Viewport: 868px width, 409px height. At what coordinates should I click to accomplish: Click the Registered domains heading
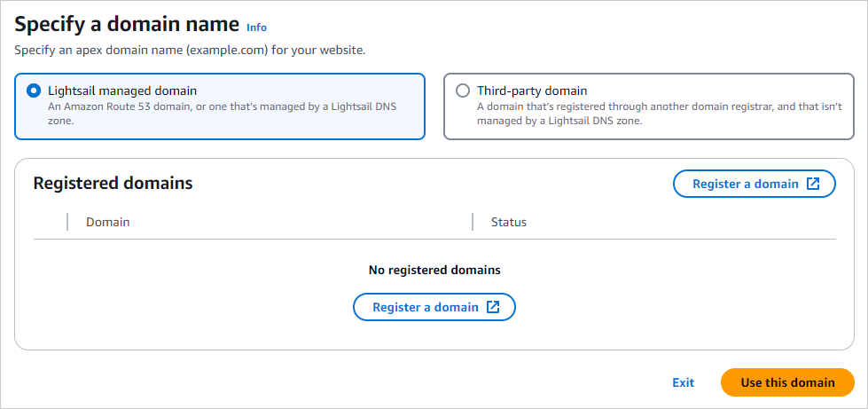113,183
